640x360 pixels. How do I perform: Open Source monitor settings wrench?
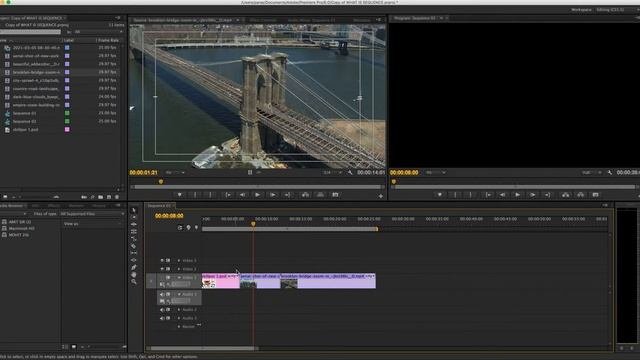(x=350, y=173)
